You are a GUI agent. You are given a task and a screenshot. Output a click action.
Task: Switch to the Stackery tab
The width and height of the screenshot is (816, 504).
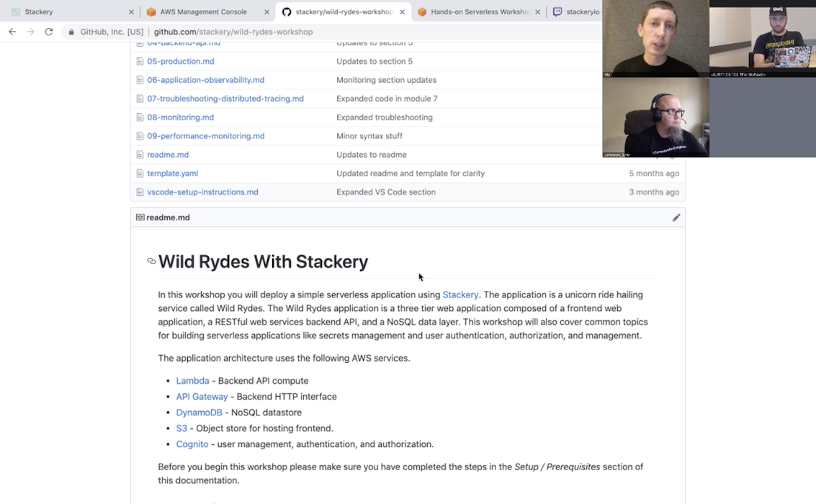click(71, 12)
